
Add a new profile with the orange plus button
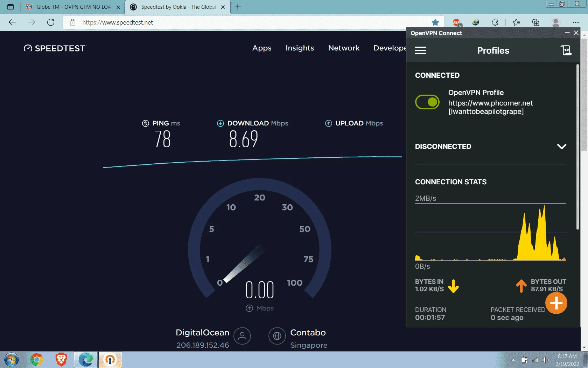tap(556, 303)
